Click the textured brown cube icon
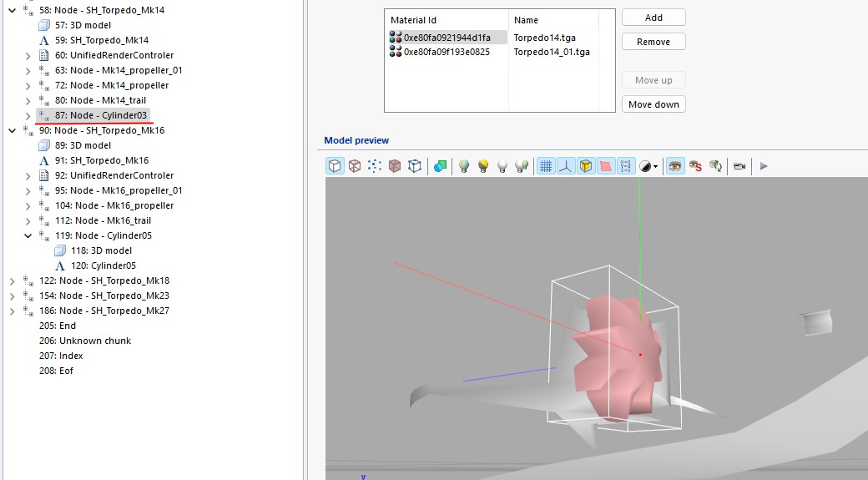 pos(395,166)
